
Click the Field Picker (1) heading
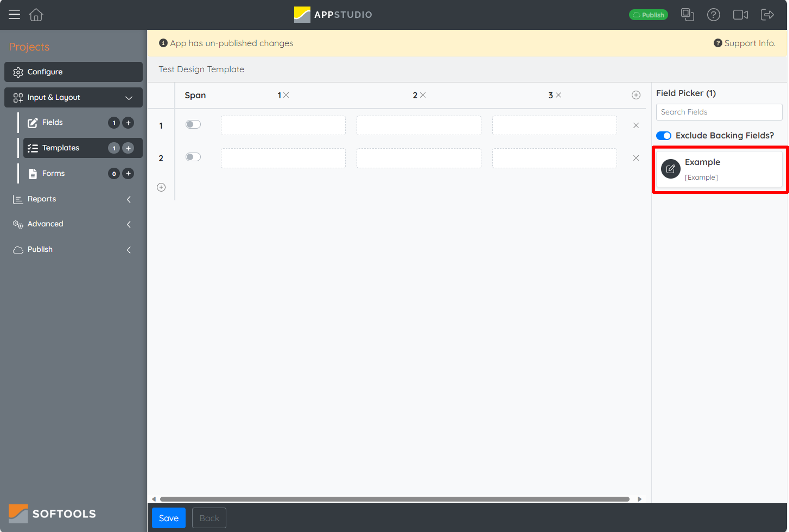pos(686,93)
